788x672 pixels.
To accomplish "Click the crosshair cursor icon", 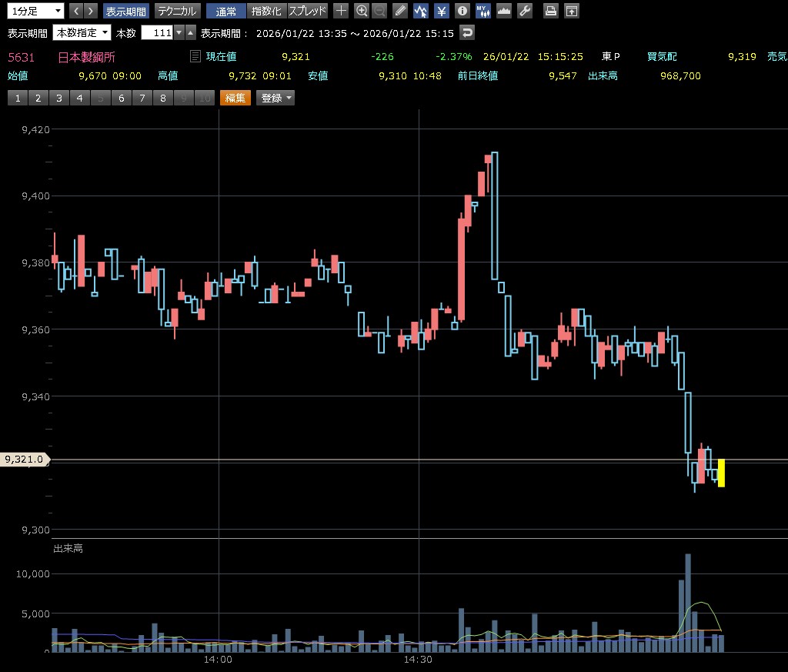I will [341, 11].
